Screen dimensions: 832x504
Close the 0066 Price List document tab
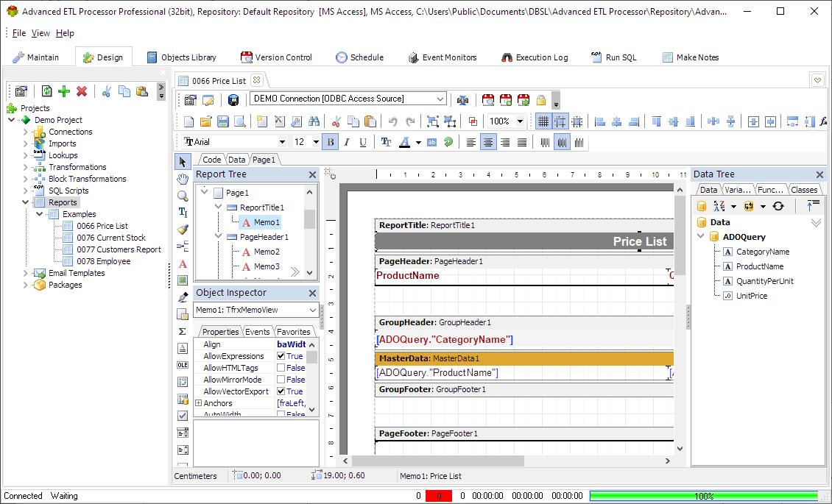256,80
